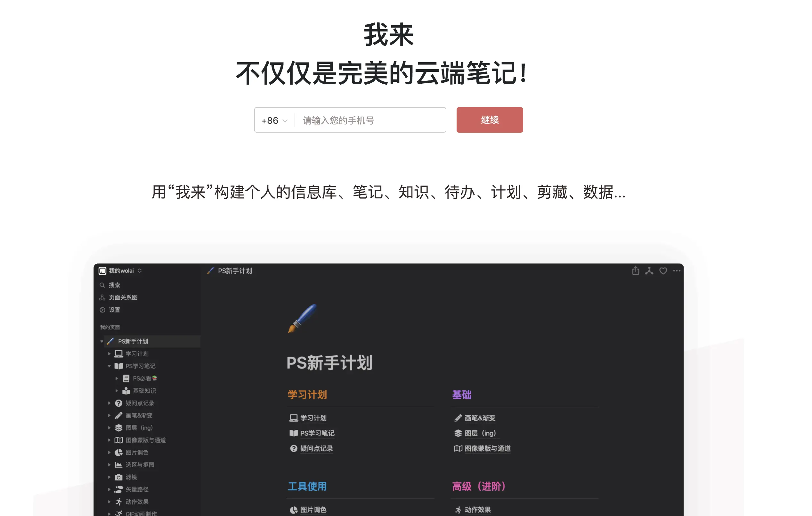
Task: Click the blue 工具使用 heading
Action: pyautogui.click(x=307, y=486)
